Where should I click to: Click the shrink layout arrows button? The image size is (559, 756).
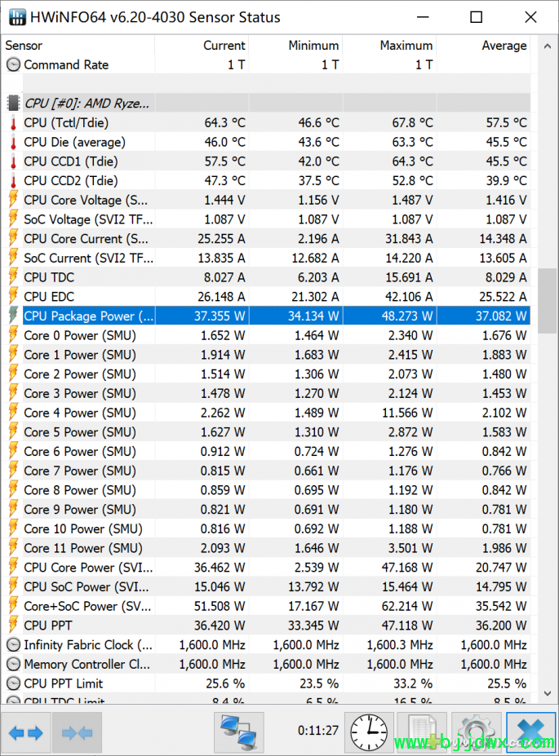(x=78, y=732)
